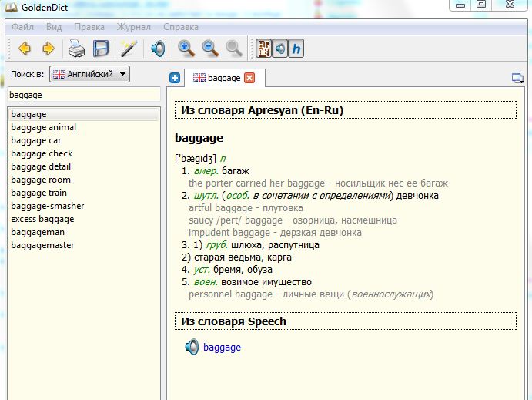Select 'baggage train' in the word list
Image resolution: width=532 pixels, height=400 pixels.
(x=84, y=193)
